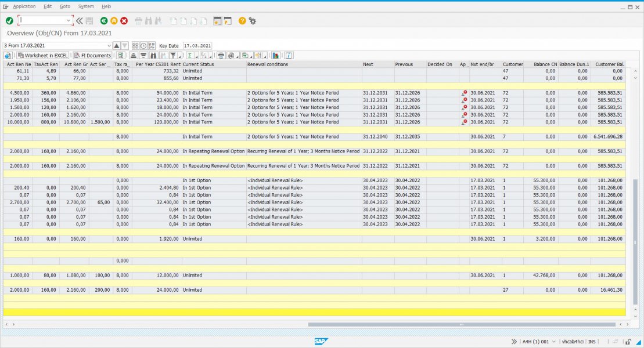Open Customize Local Layout gear icon
Image resolution: width=644 pixels, height=348 pixels.
pos(252,21)
